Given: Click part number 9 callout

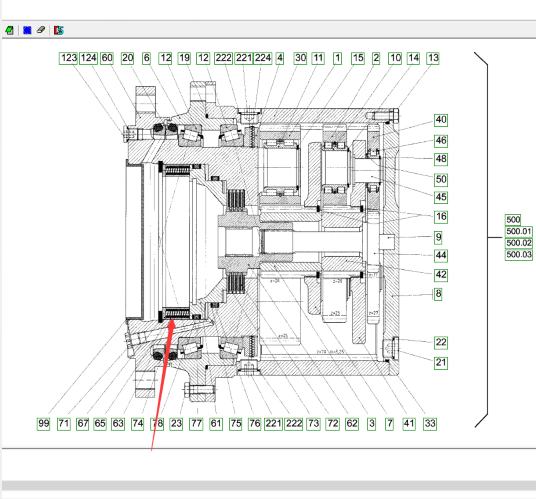Looking at the screenshot, I should coord(438,238).
